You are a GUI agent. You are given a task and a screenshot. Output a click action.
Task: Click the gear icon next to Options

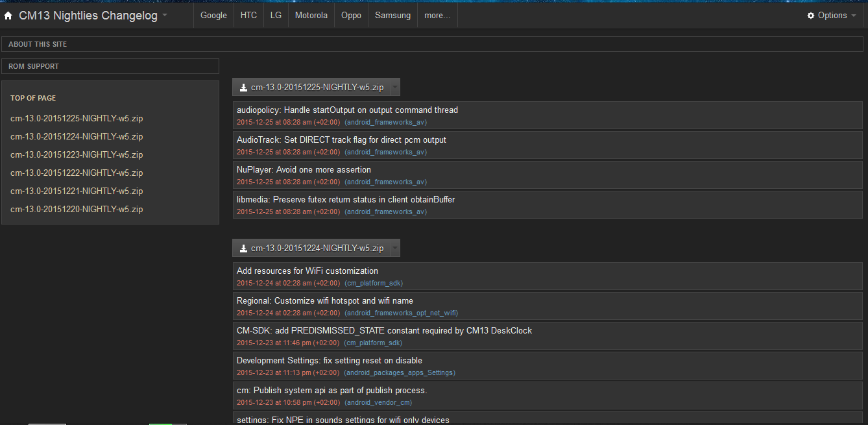810,16
